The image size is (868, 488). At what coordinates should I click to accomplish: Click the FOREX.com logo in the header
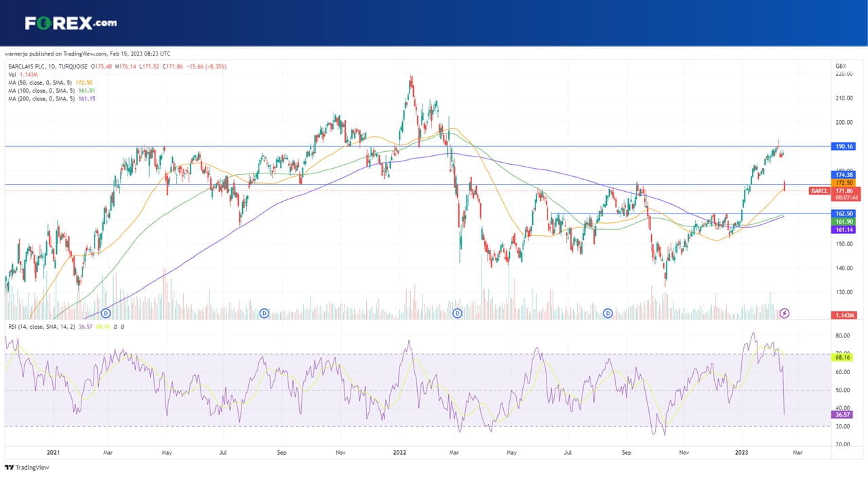coord(71,23)
